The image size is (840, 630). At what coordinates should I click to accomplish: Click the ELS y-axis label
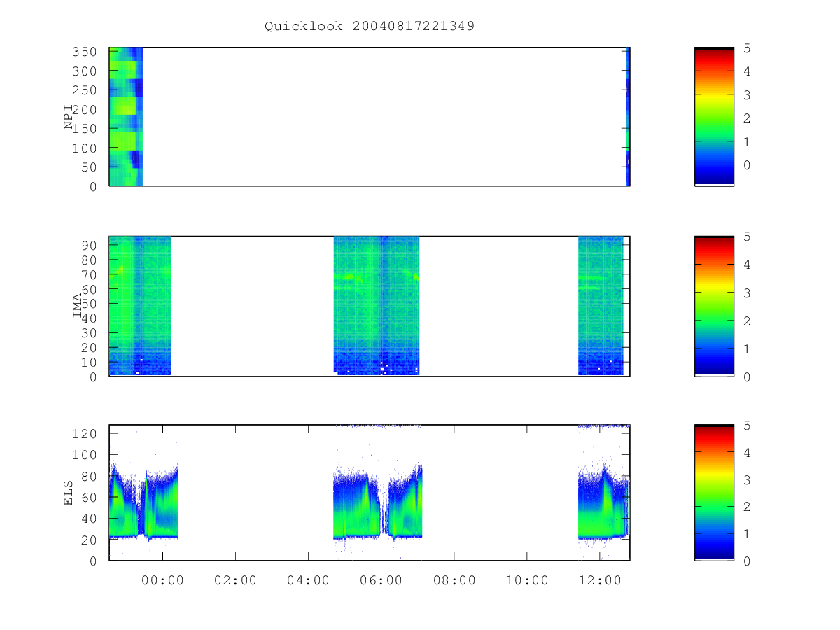pos(69,493)
